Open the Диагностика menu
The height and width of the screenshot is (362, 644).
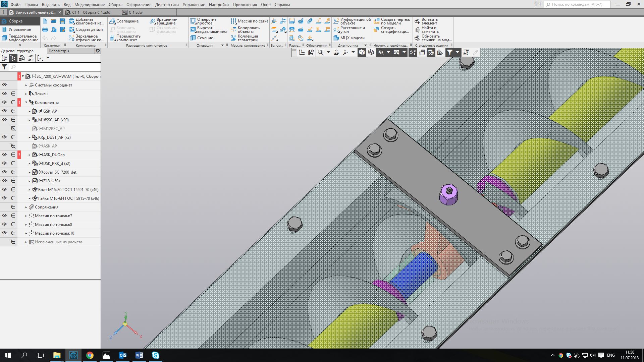point(167,5)
